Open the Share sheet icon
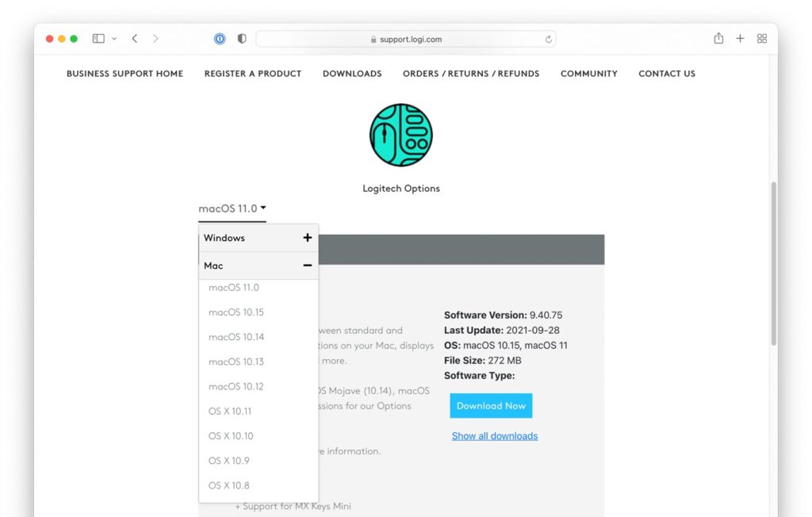812x517 pixels. coord(718,38)
